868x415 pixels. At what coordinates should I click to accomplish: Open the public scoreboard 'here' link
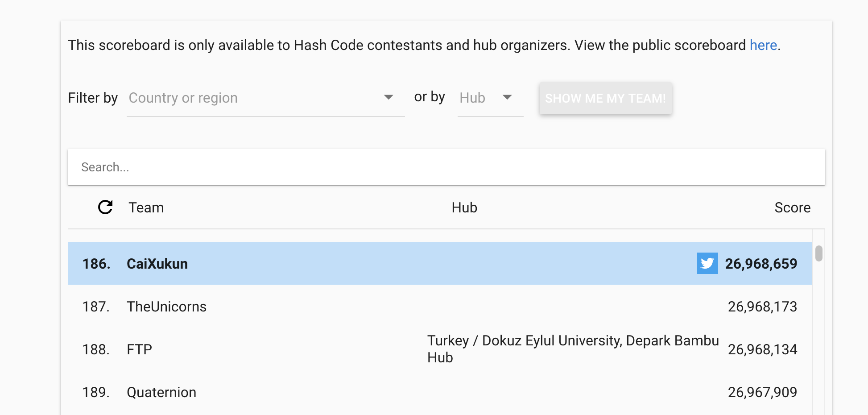tap(763, 45)
